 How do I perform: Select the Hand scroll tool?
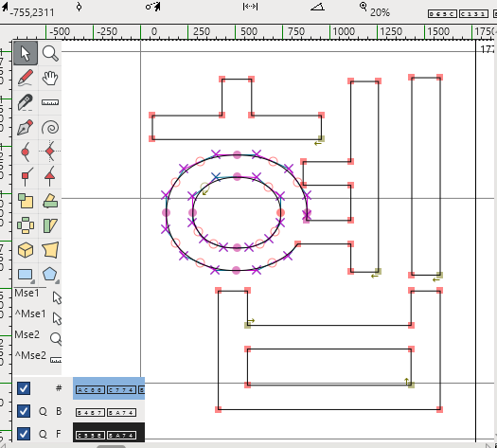50,78
